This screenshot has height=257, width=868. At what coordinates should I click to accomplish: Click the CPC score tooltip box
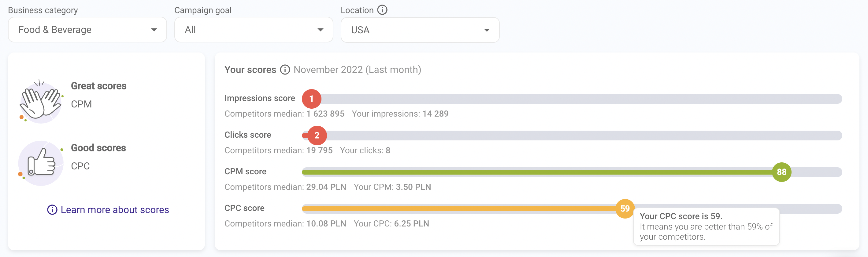click(x=706, y=226)
